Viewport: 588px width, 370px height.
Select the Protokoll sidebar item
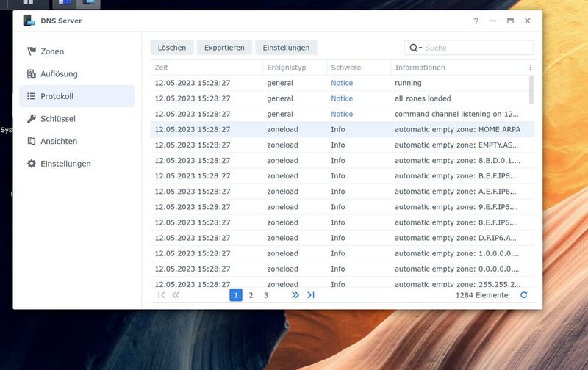click(x=76, y=96)
